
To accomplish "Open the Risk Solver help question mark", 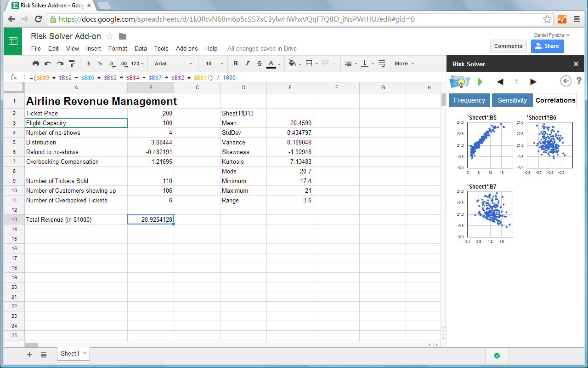I will (579, 81).
